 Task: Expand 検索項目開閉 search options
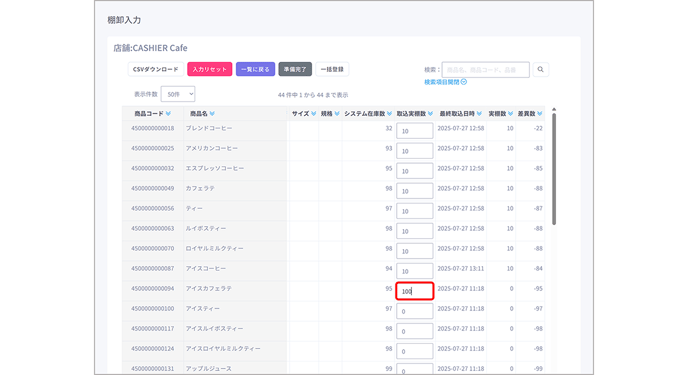[445, 82]
